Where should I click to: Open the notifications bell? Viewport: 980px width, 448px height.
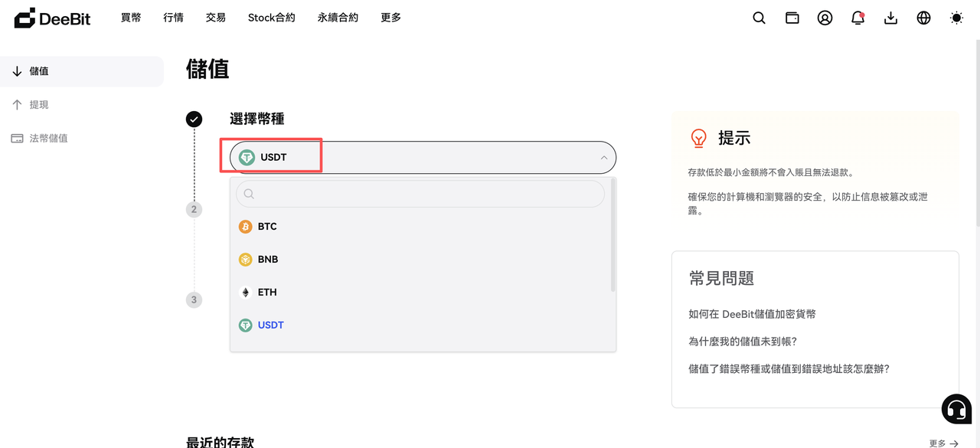point(857,18)
